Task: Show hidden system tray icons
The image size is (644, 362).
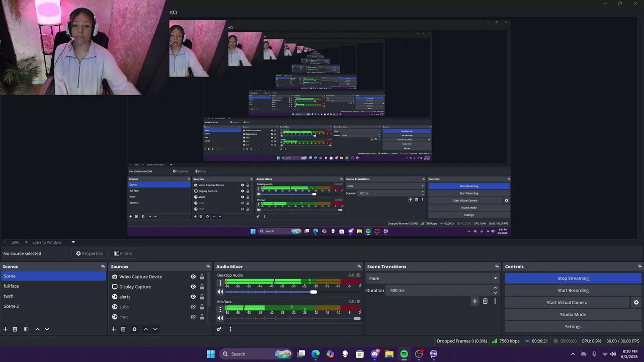Action: pos(573,354)
